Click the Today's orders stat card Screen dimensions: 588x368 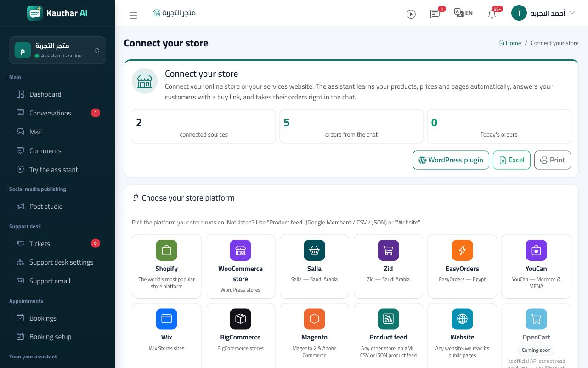point(499,126)
